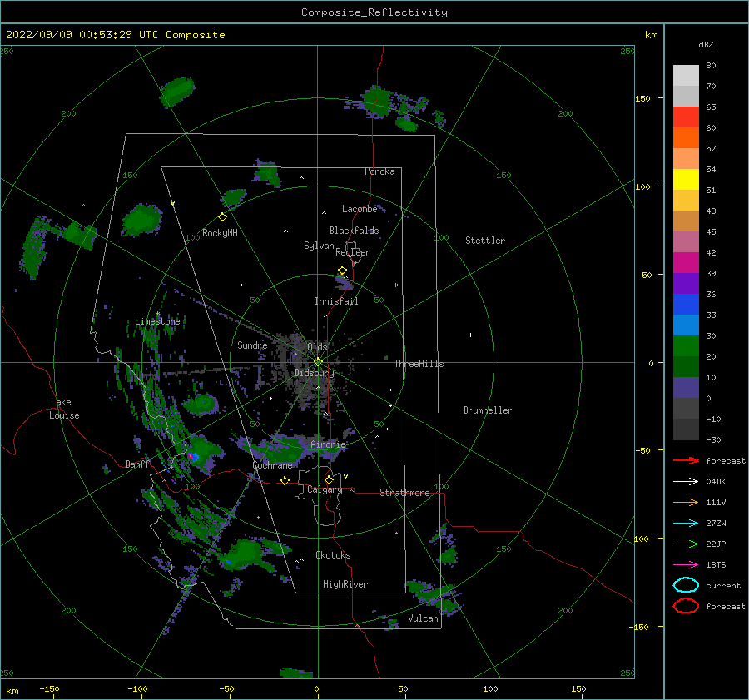This screenshot has width=749, height=700.
Task: Click the lightest grey 80–70 dBZ swatch
Action: (x=686, y=76)
